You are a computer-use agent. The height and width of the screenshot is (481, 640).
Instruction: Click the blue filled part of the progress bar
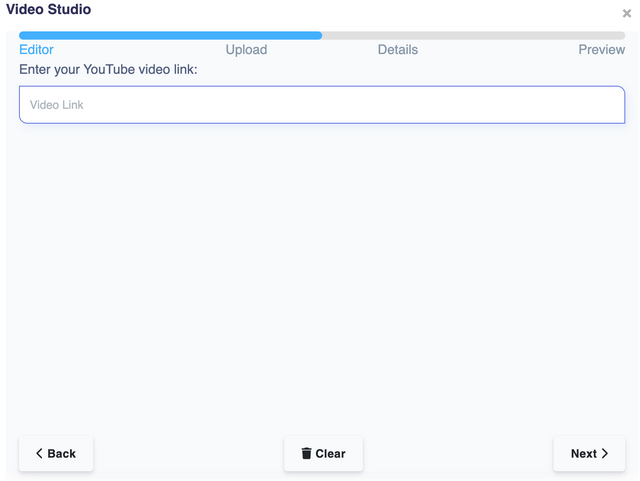[x=170, y=35]
